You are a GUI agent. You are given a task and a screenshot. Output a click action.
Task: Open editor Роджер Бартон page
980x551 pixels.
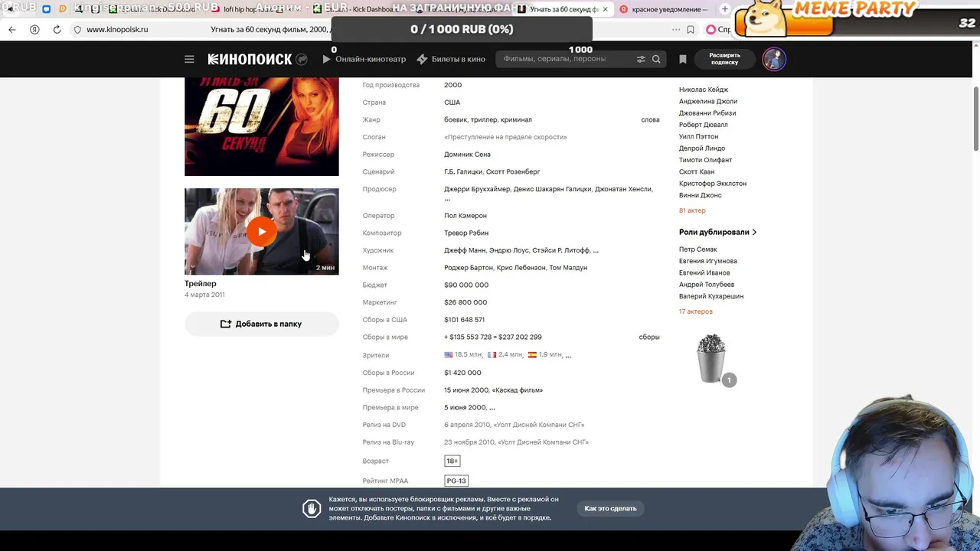tap(469, 268)
